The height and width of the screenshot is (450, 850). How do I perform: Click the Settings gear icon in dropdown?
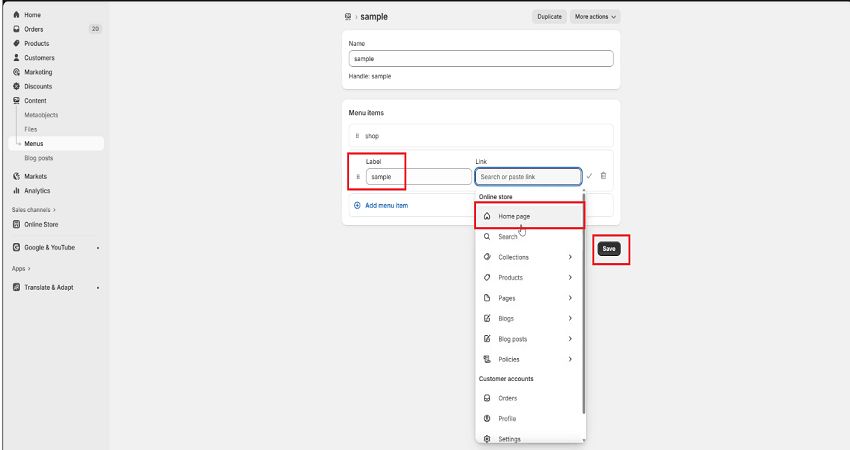[x=487, y=439]
